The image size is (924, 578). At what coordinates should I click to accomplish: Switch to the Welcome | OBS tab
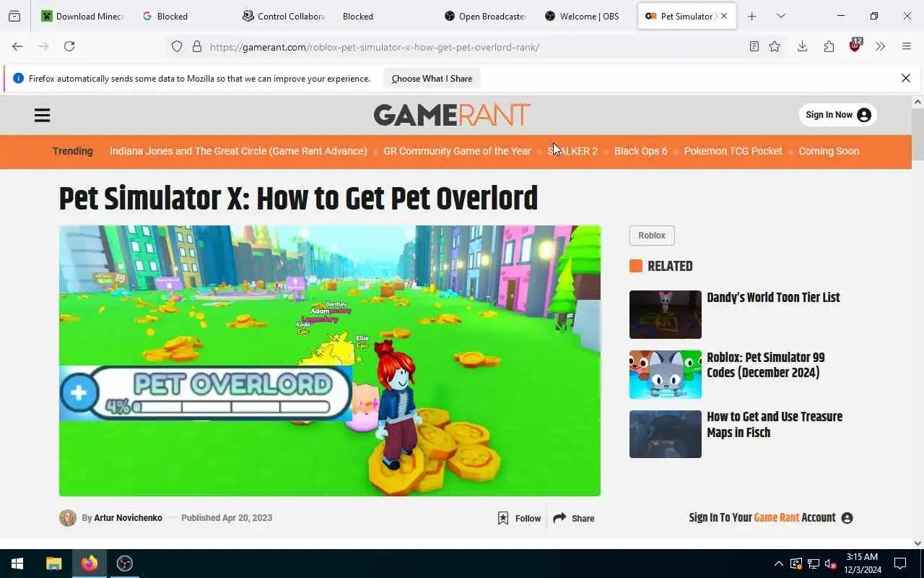tap(582, 16)
